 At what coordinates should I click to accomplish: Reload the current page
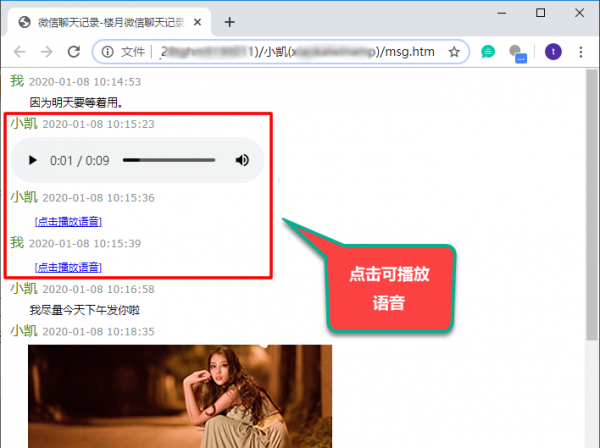point(73,52)
